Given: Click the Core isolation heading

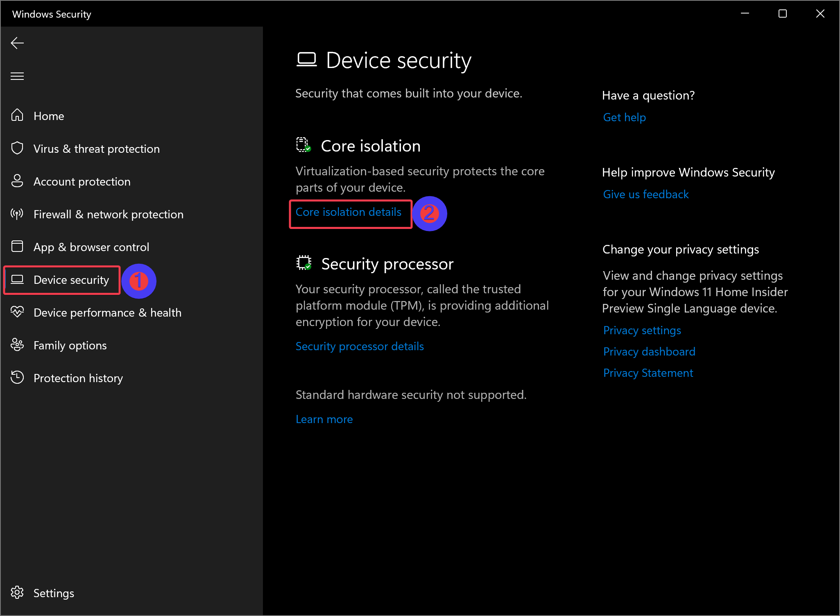Looking at the screenshot, I should pos(371,146).
